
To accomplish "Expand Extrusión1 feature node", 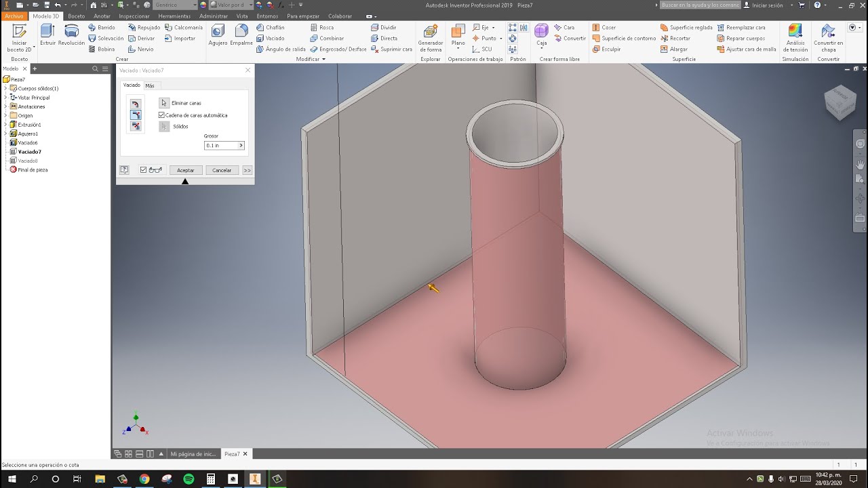I will click(5, 125).
